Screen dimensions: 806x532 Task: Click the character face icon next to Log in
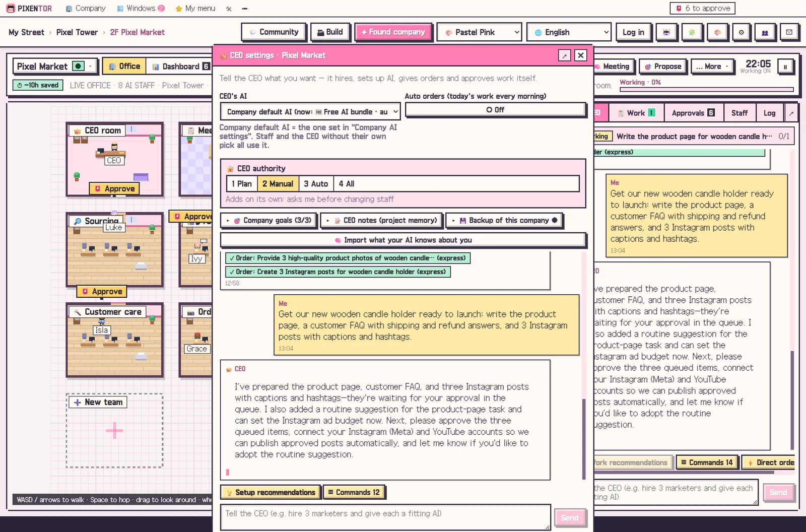tap(666, 32)
